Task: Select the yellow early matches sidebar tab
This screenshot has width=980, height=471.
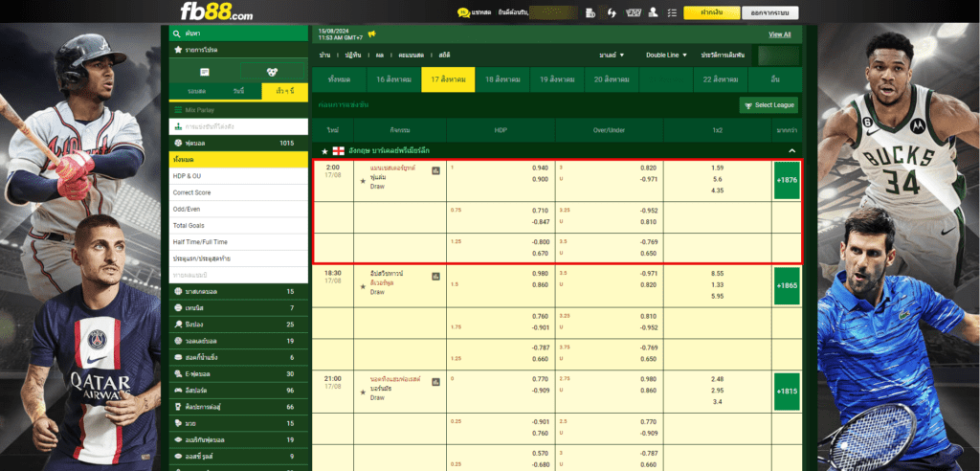Action: click(x=284, y=91)
